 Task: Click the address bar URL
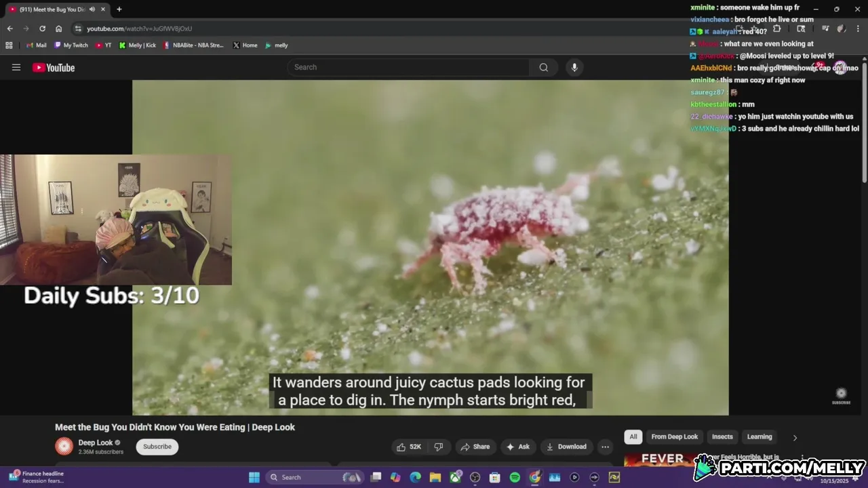[x=139, y=28]
